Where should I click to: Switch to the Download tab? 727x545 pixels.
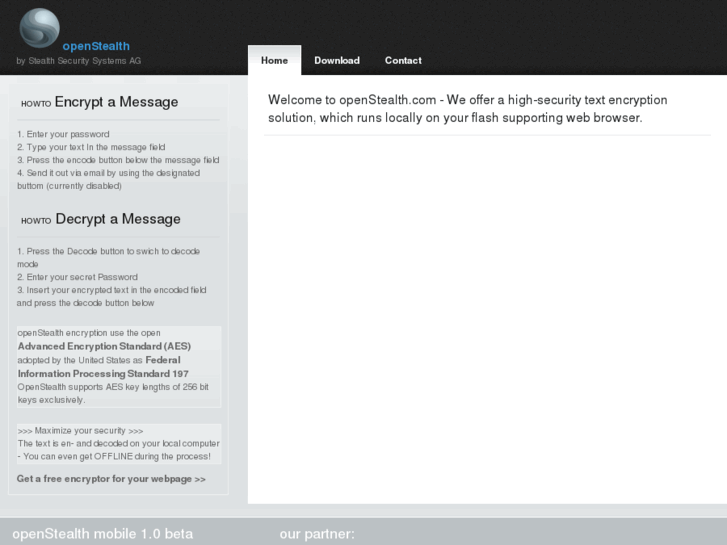[x=337, y=60]
